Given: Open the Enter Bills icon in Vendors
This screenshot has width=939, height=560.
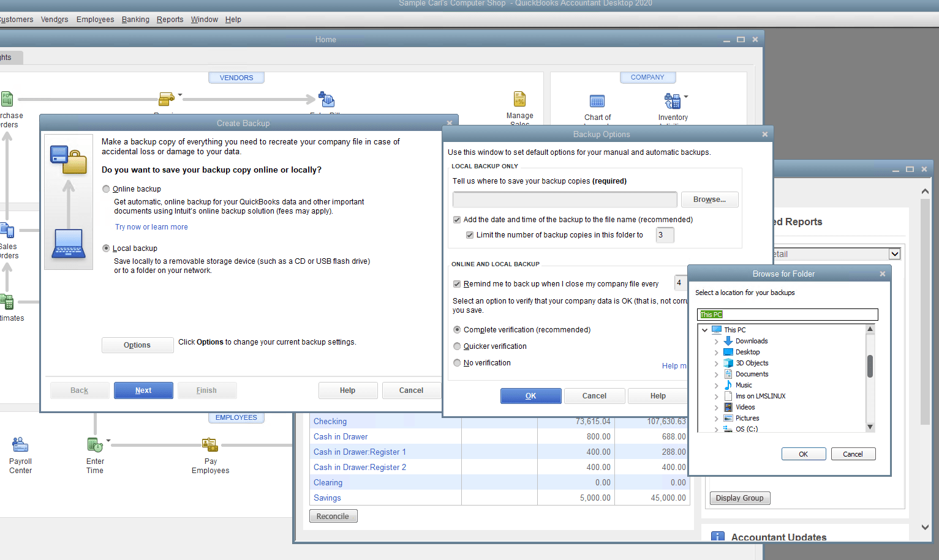Looking at the screenshot, I should [x=326, y=99].
